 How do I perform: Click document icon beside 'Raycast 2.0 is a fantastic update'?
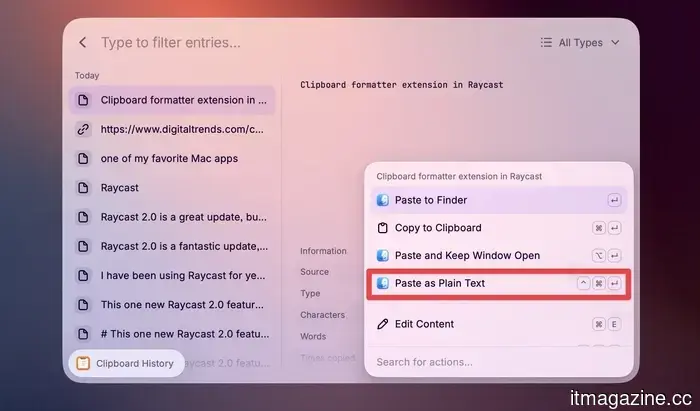[x=83, y=246]
